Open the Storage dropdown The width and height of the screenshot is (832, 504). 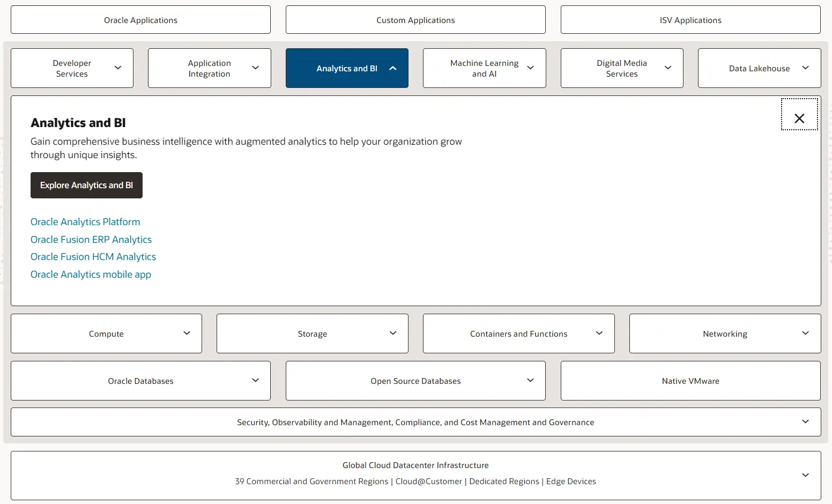pyautogui.click(x=313, y=333)
